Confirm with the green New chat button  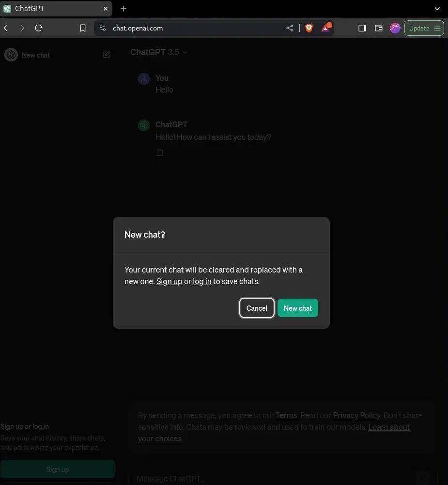point(298,308)
